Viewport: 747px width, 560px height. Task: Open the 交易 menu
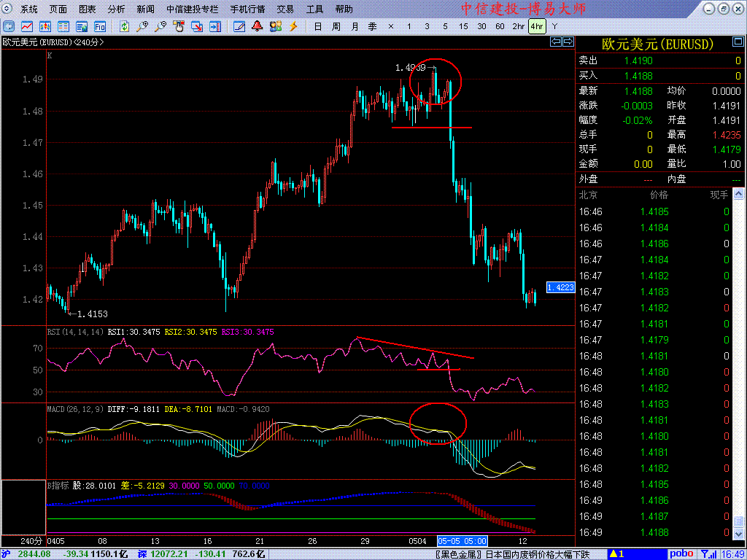[285, 9]
